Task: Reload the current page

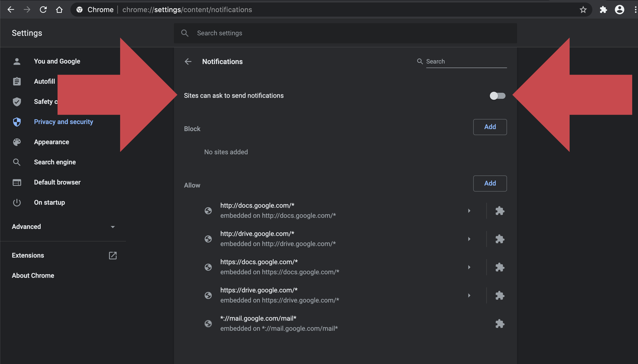Action: pos(43,10)
